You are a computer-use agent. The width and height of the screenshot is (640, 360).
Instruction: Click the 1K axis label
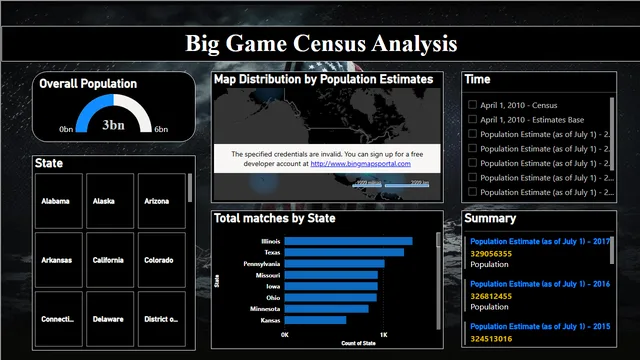tap(384, 335)
